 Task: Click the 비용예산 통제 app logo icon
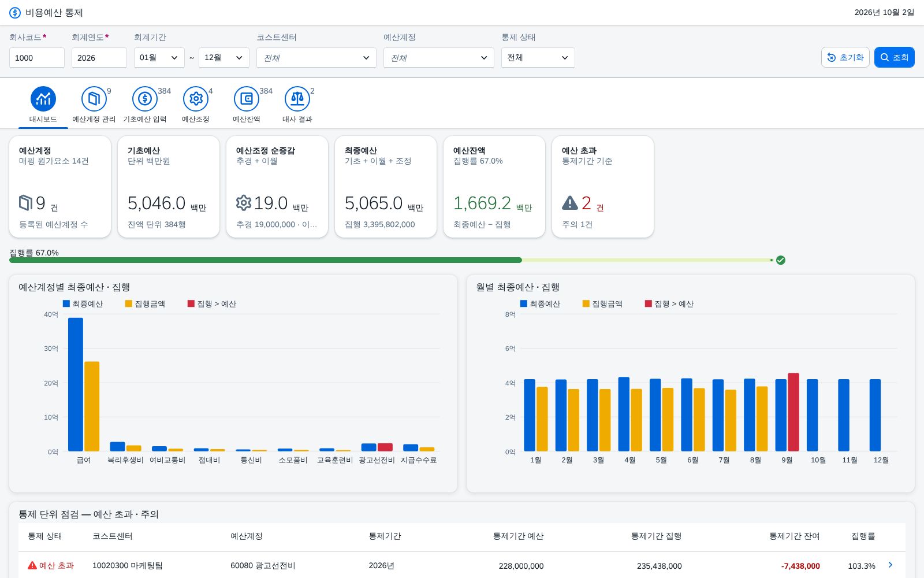tap(15, 13)
